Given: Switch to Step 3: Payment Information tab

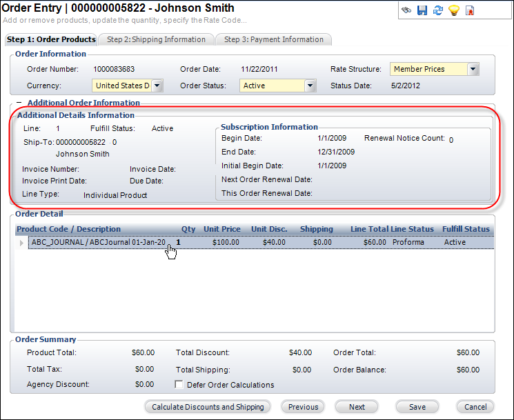Looking at the screenshot, I should tap(273, 39).
